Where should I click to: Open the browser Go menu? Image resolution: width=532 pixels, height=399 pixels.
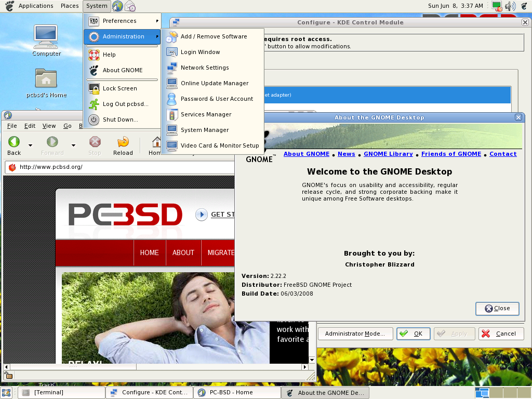point(68,126)
